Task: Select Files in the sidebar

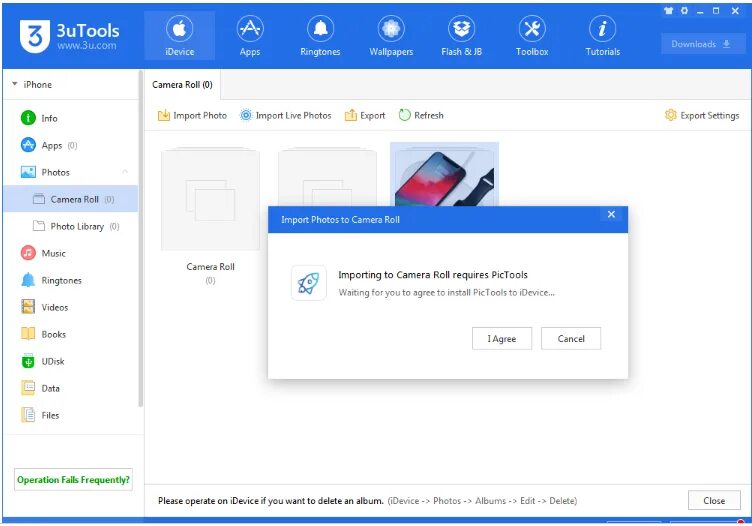Action: [x=70, y=415]
